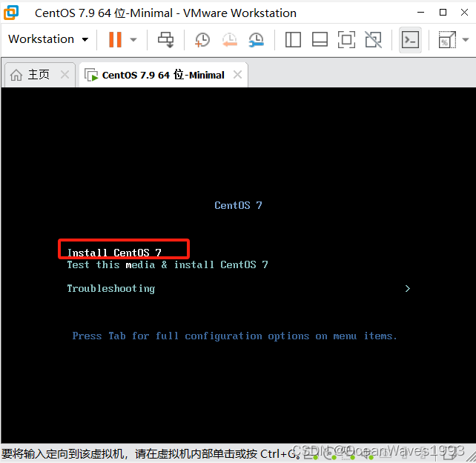This screenshot has height=463, width=476.
Task: Click the stretch guest display icon
Action: point(447,40)
